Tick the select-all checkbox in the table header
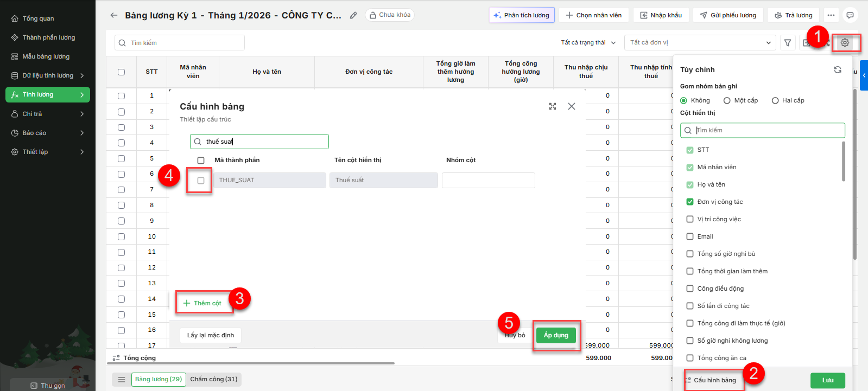The height and width of the screenshot is (391, 868). [x=121, y=72]
